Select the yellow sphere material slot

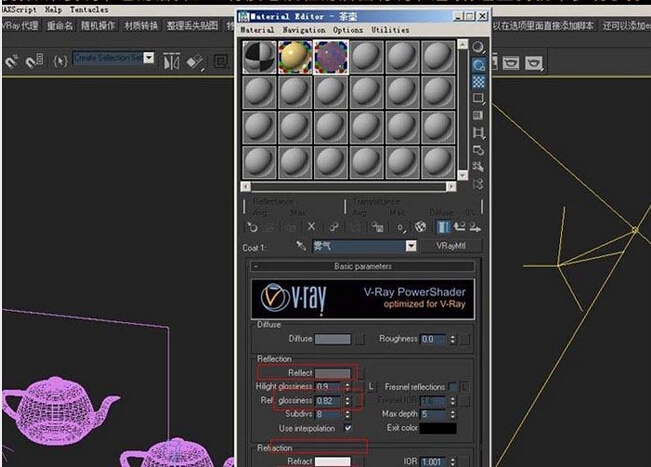(295, 57)
